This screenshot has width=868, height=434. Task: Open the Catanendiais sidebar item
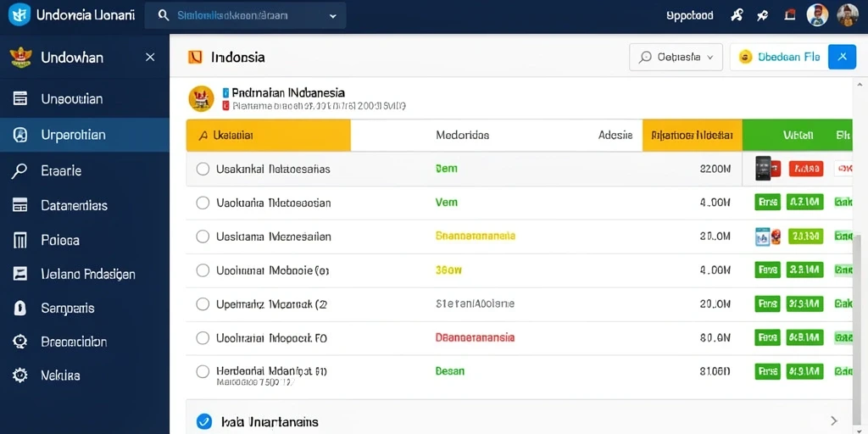point(85,205)
